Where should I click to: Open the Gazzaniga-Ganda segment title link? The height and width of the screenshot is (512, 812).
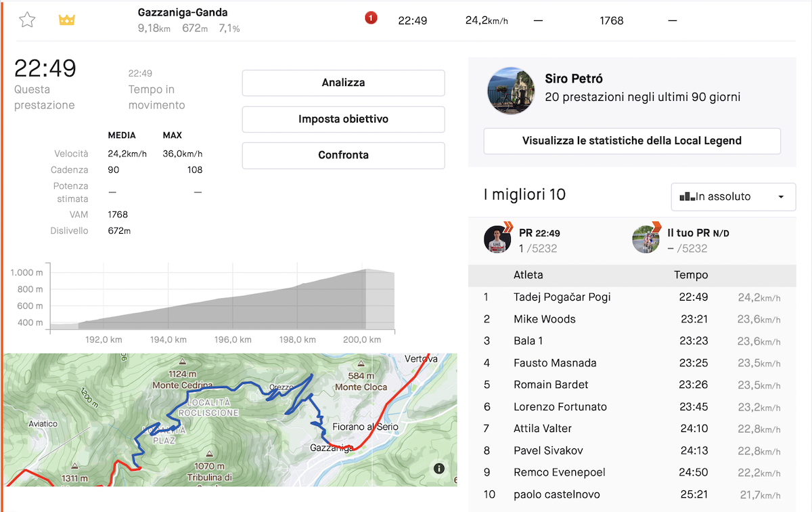click(x=183, y=12)
